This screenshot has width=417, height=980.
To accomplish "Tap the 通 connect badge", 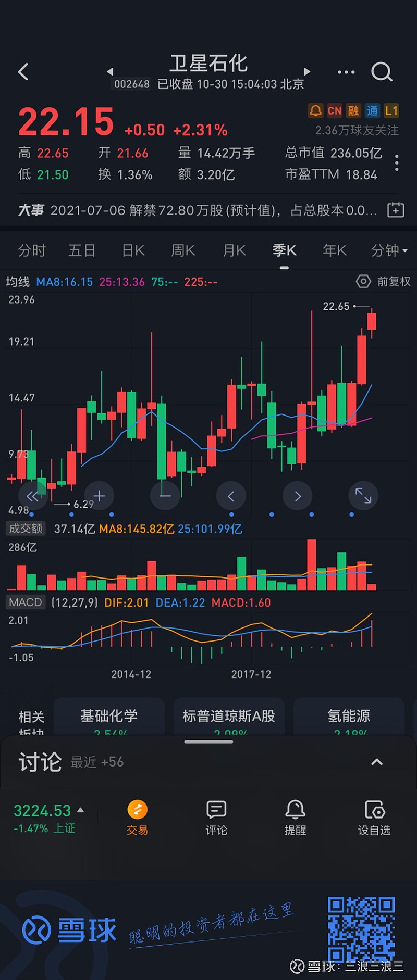I will pyautogui.click(x=372, y=110).
